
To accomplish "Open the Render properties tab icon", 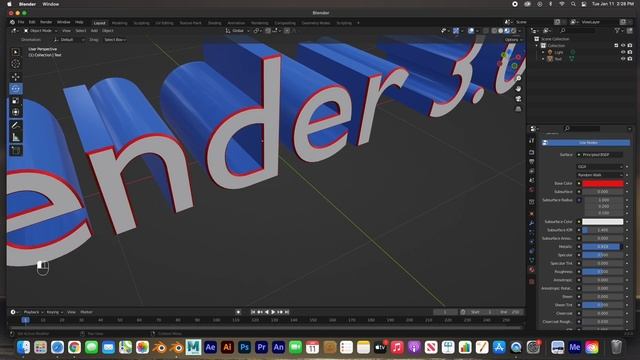I will tap(531, 152).
